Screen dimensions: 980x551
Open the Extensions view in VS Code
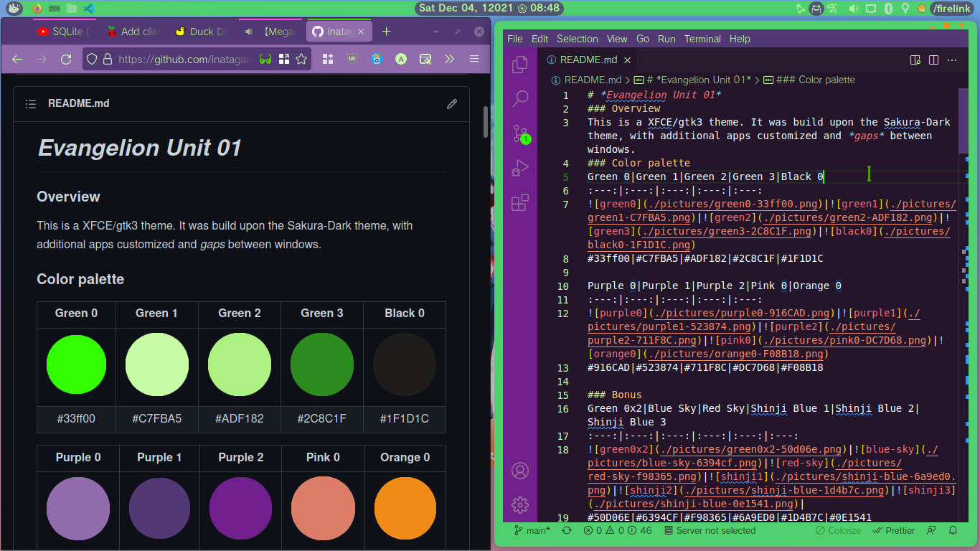(520, 202)
